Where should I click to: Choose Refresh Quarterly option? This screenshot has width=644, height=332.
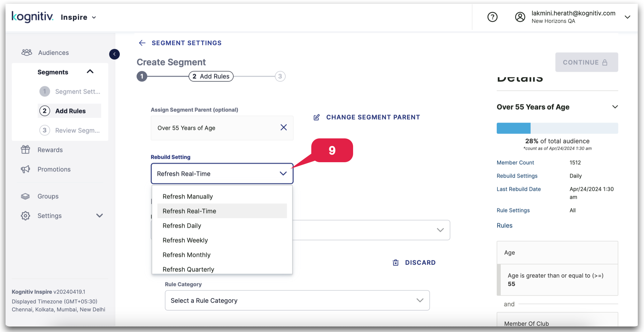click(x=222, y=269)
